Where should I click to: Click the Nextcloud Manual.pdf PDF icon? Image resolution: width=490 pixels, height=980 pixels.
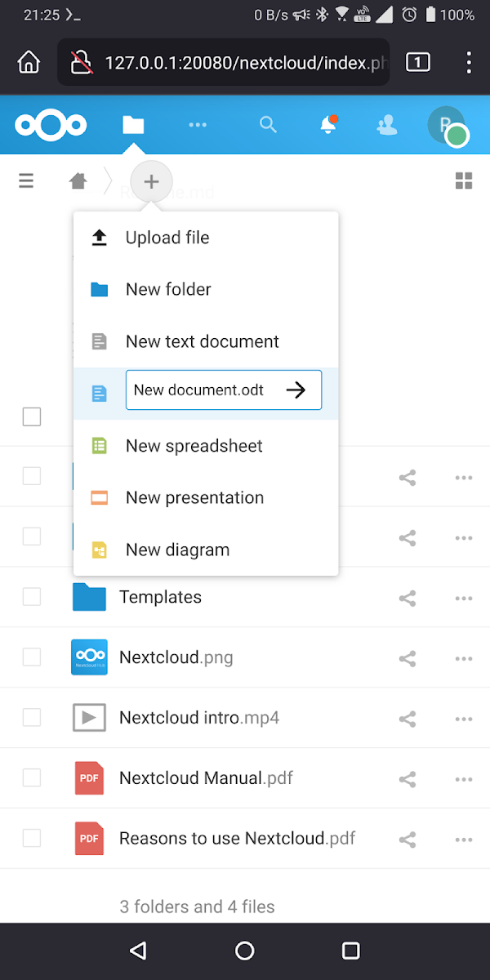click(89, 778)
